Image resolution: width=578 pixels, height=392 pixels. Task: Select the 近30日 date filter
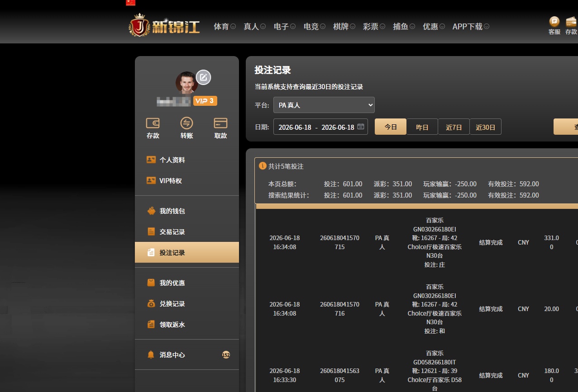click(x=486, y=127)
